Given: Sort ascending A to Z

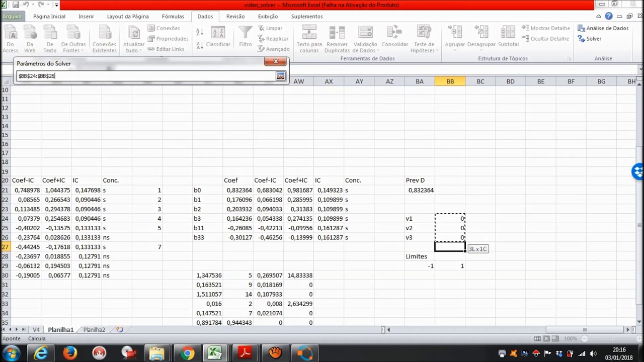Looking at the screenshot, I should click(x=200, y=32).
